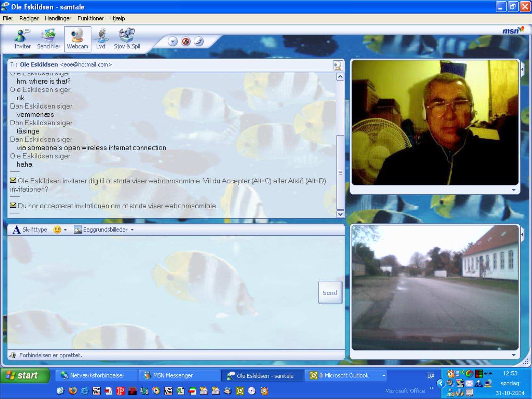Launch Firefox from Quick Launch
This screenshot has width=532, height=399.
(73, 391)
